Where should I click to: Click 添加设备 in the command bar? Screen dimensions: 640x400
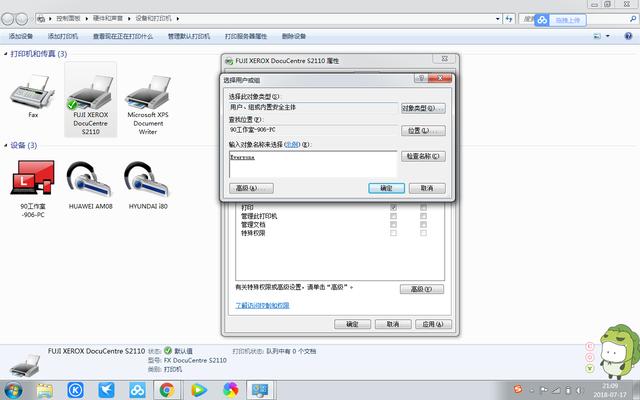click(x=20, y=36)
